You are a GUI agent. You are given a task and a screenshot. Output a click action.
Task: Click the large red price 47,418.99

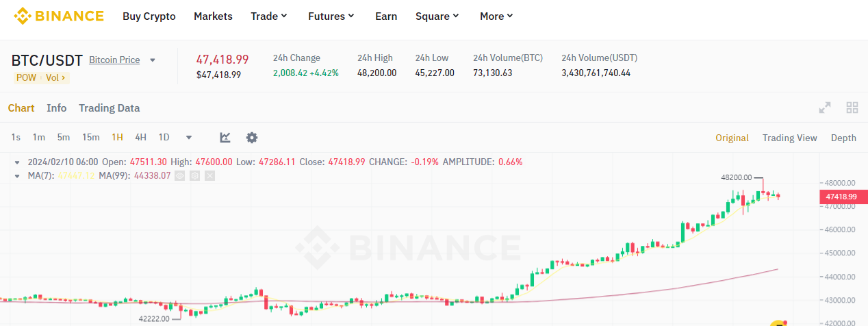pyautogui.click(x=222, y=59)
